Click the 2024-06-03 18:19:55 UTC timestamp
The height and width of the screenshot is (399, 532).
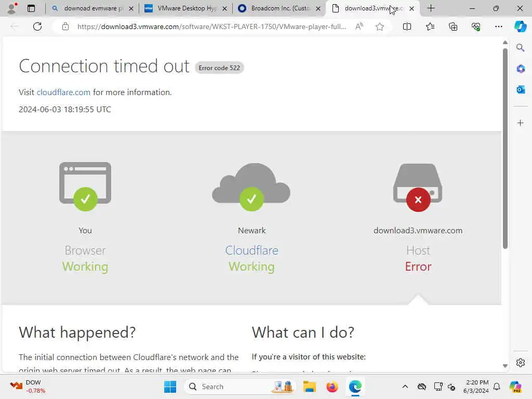point(65,109)
